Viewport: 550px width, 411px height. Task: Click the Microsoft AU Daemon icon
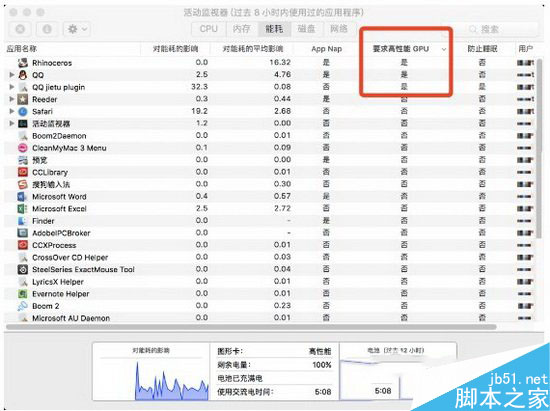[23, 318]
